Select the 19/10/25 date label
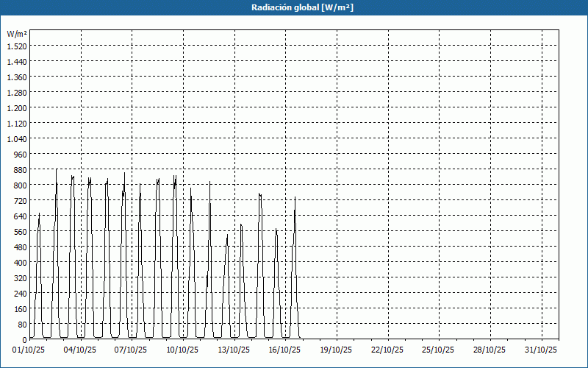 (337, 350)
